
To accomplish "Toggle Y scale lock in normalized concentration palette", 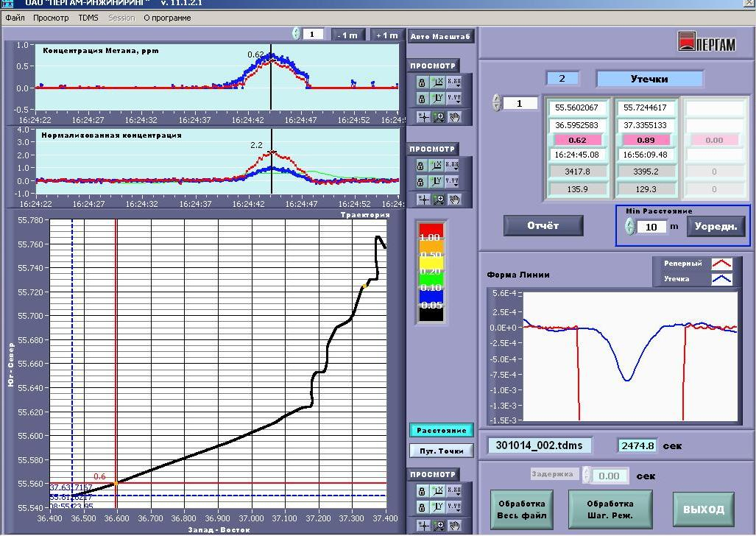I will coord(420,182).
